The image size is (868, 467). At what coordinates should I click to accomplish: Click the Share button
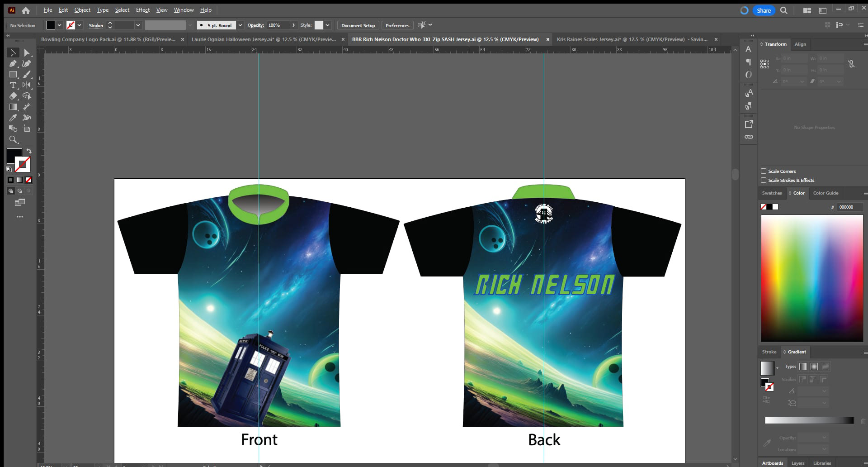coord(764,10)
